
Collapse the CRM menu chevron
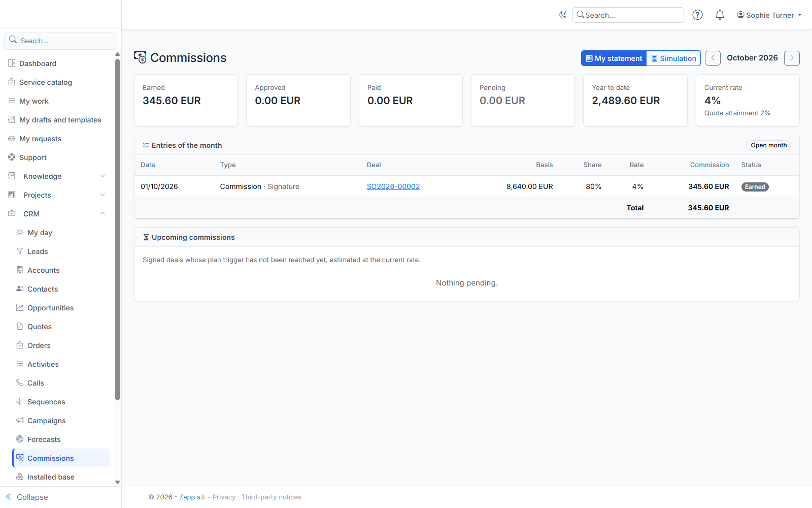(x=103, y=214)
